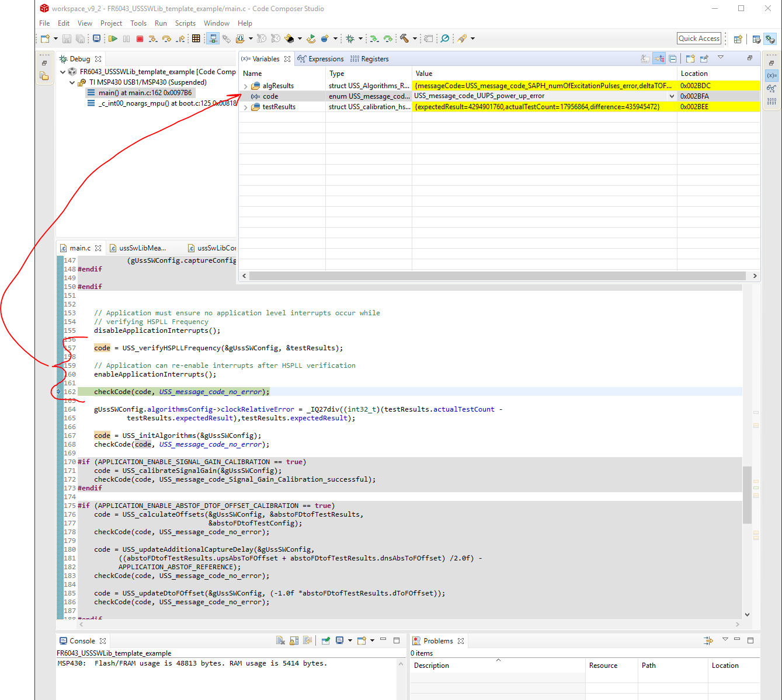Click Variables view horizontal scrollbar
Viewport: 782px width, 700px height.
click(498, 276)
